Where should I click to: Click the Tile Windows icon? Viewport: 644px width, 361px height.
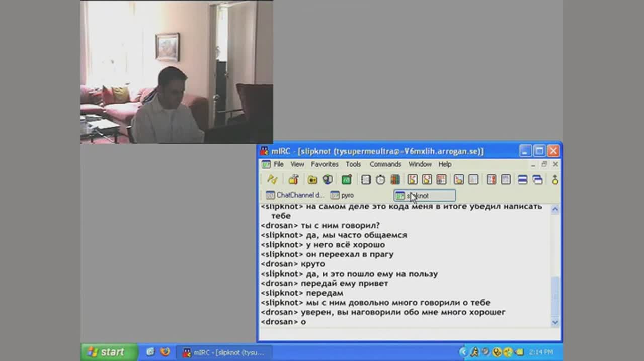(523, 179)
